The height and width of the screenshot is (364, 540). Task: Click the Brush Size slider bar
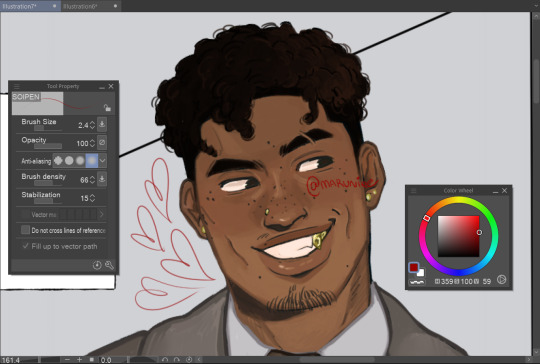click(48, 128)
